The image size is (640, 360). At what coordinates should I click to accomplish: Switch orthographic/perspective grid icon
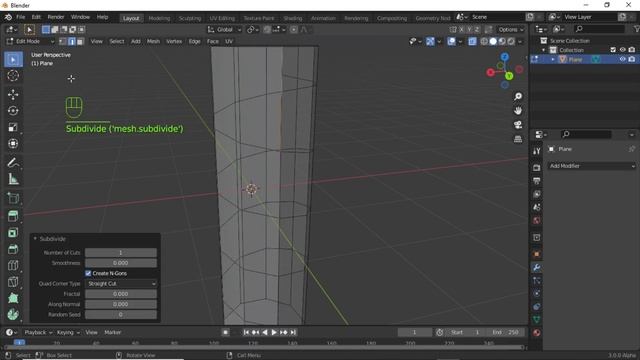[x=518, y=139]
